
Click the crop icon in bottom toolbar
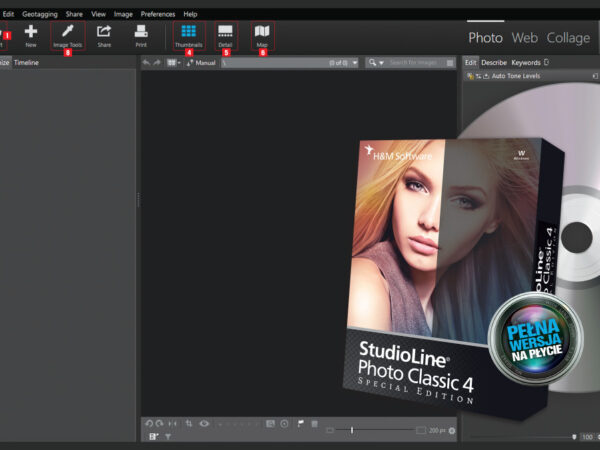coord(189,424)
